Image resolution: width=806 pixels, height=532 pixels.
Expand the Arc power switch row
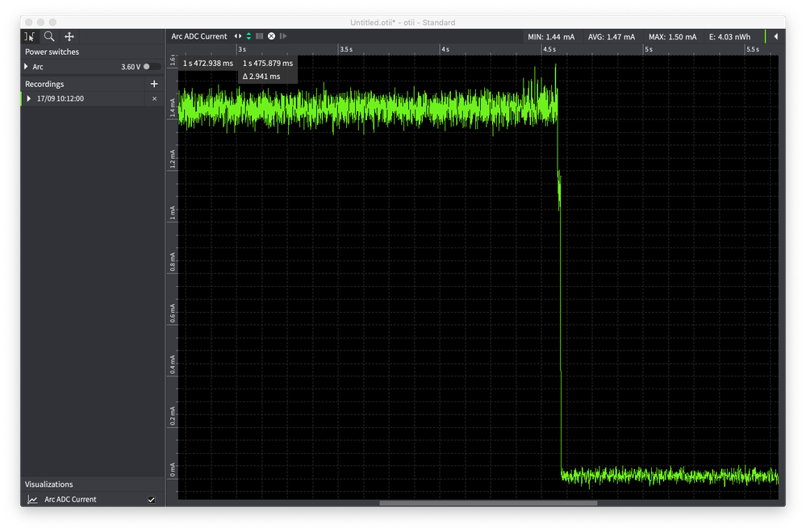coord(26,67)
